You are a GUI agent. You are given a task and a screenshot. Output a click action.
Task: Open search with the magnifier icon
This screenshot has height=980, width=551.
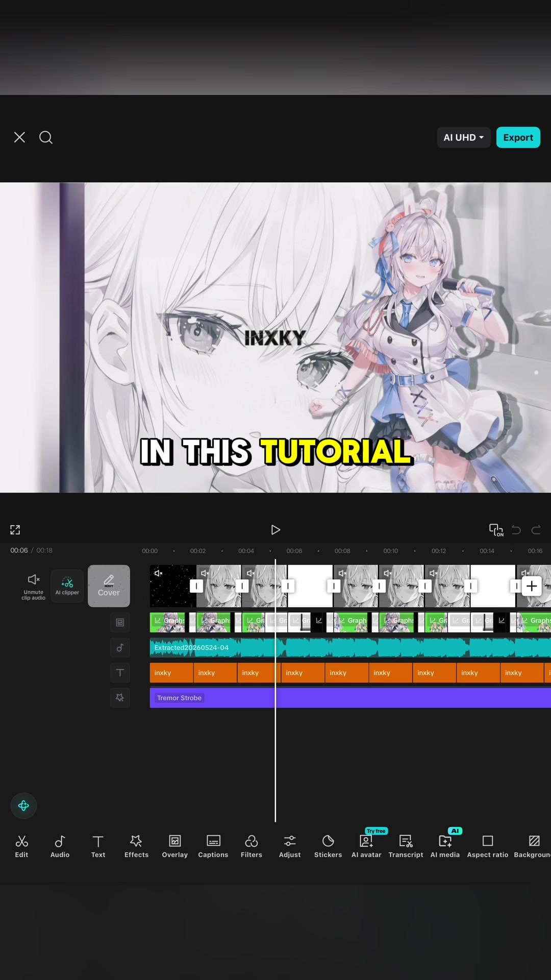pos(46,137)
